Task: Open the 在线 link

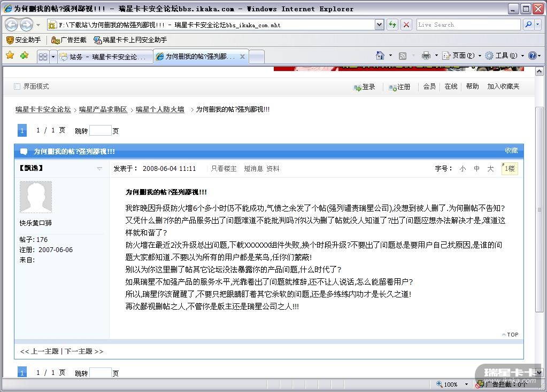Action: pos(451,87)
